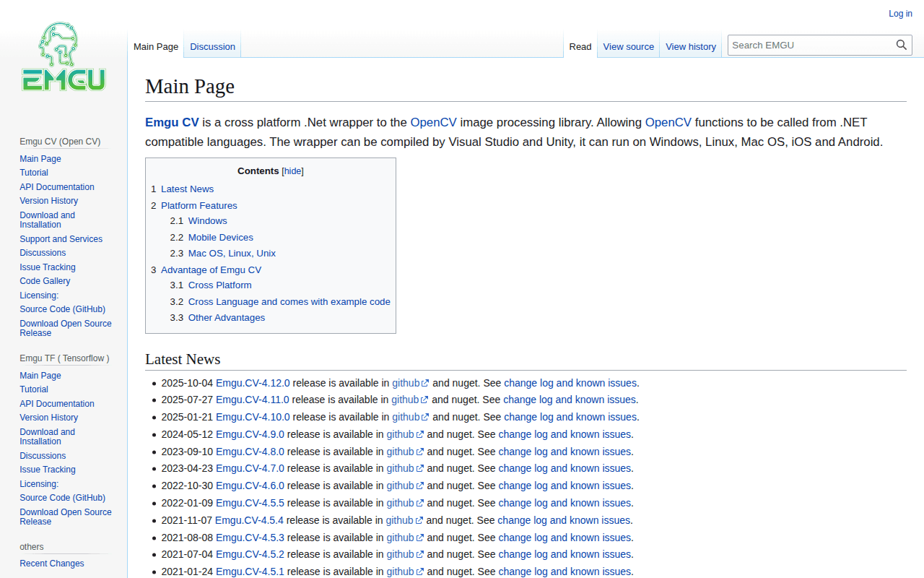Go to Mobile Devices in Contents
This screenshot has height=578, width=924.
(x=221, y=238)
